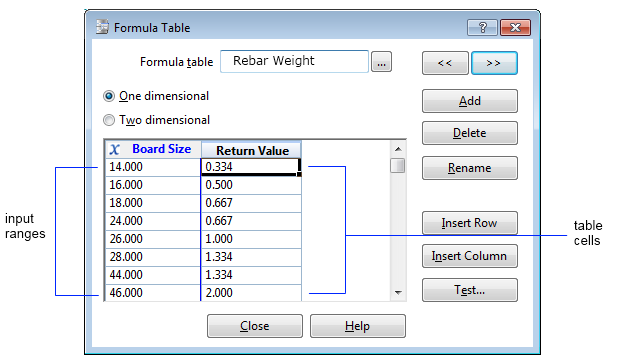Click the Close button
Screen dimensions: 621x362
point(255,326)
